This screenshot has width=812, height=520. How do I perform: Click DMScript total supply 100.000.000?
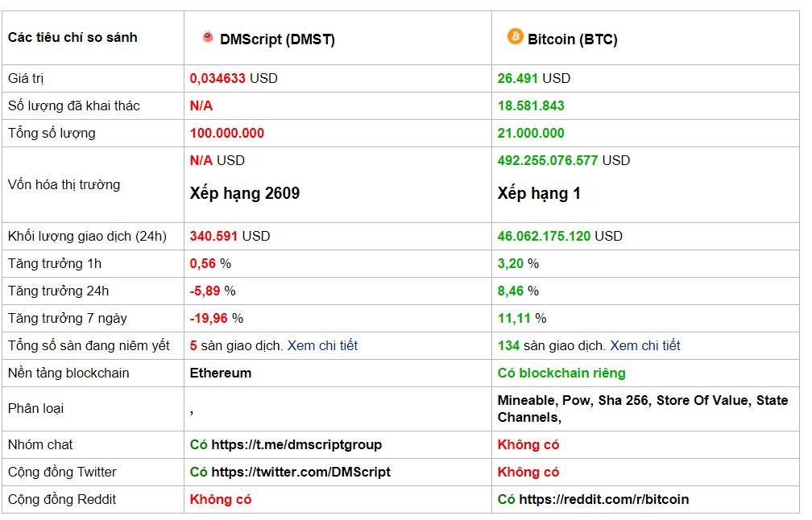pos(227,134)
